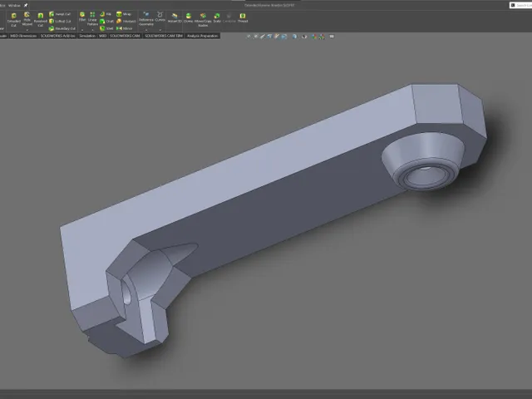Select the Thread feature
532x399 pixels.
[243, 18]
